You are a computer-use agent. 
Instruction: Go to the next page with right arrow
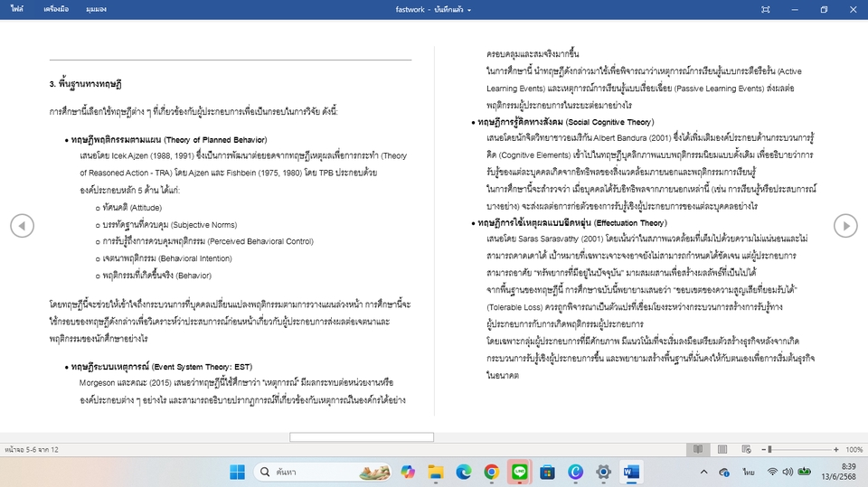point(845,225)
